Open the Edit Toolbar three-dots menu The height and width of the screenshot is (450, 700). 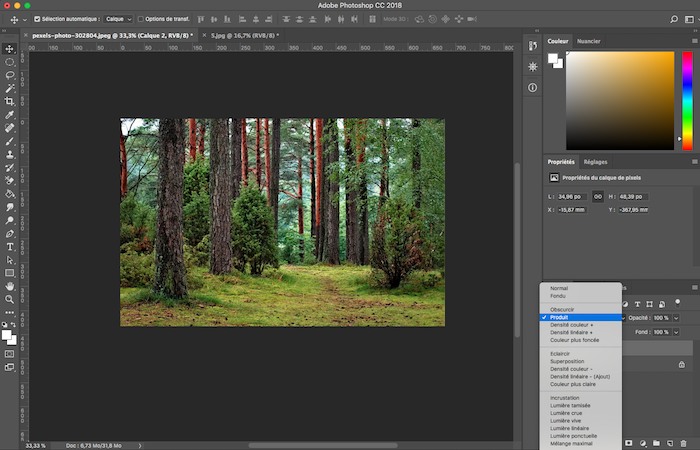coord(9,312)
